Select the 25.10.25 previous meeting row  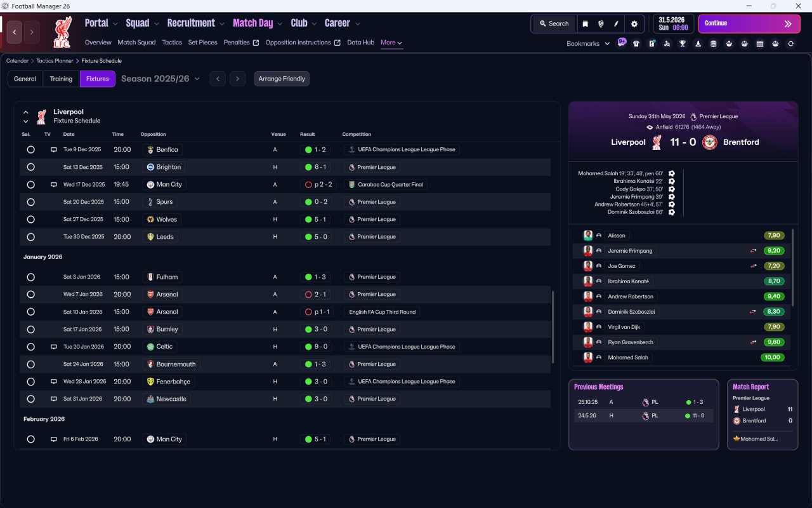pos(643,402)
